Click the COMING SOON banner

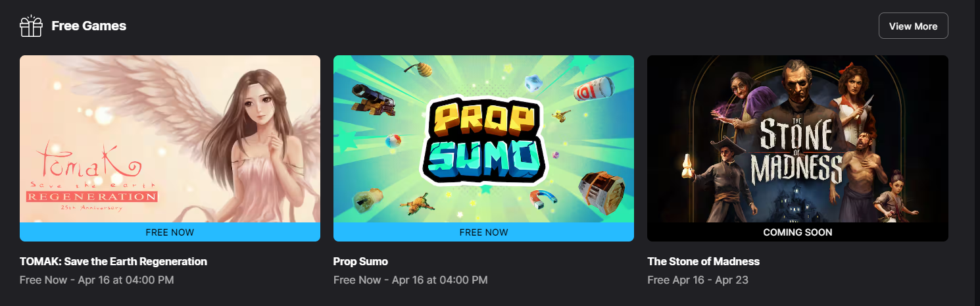[x=797, y=232]
